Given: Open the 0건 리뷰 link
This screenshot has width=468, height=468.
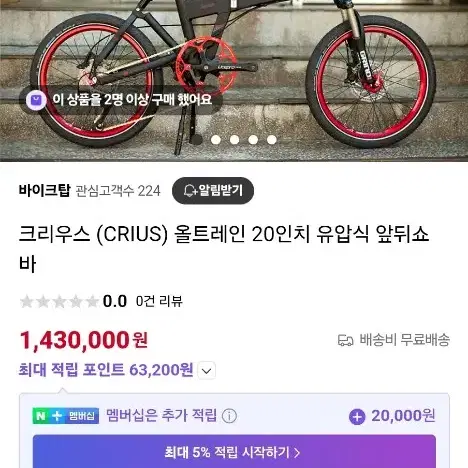Looking at the screenshot, I should [x=159, y=301].
